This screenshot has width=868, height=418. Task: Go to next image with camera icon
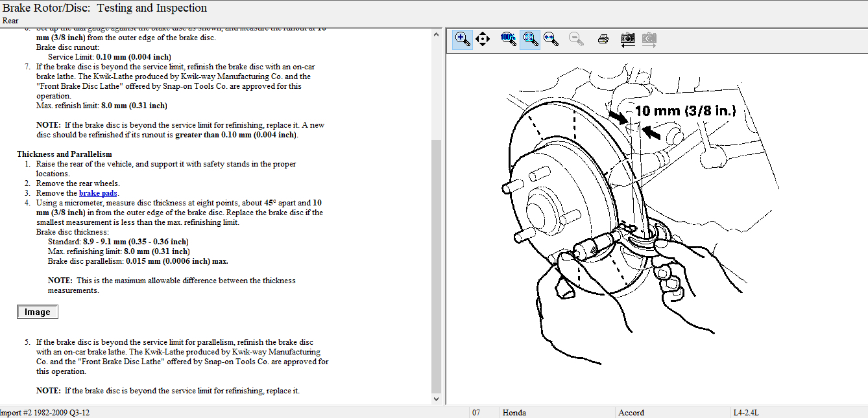649,40
